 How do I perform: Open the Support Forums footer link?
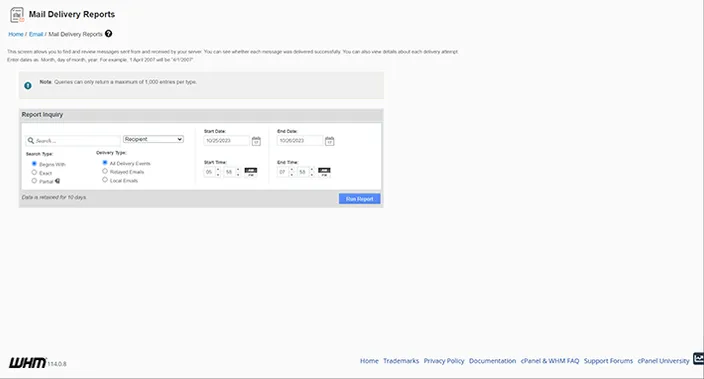[x=608, y=361]
